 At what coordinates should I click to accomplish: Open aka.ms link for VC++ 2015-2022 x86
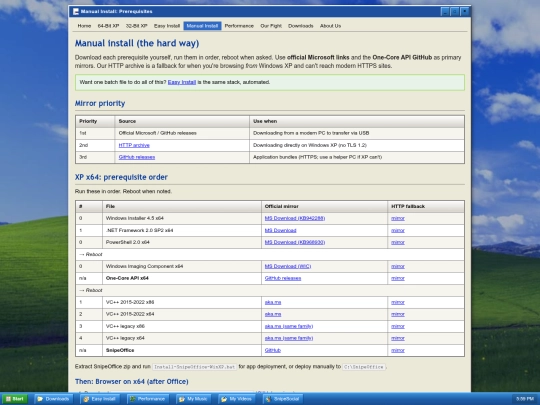[x=273, y=302]
